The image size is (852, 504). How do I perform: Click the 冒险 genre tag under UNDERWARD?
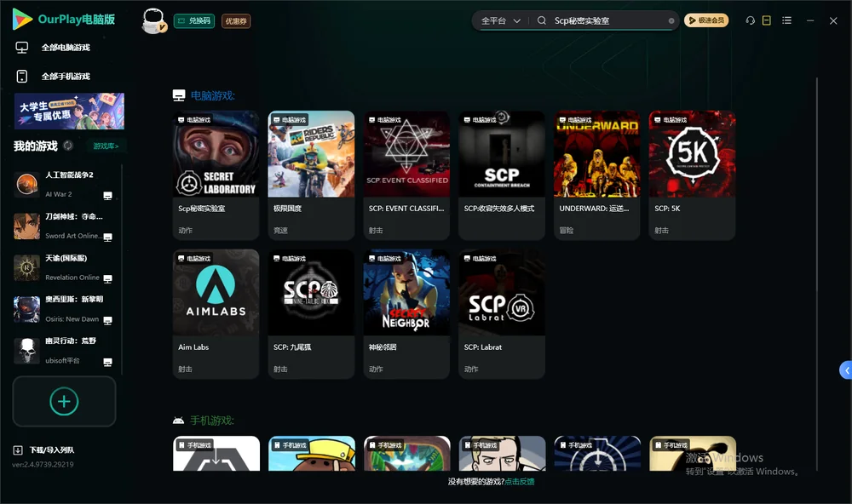click(567, 230)
